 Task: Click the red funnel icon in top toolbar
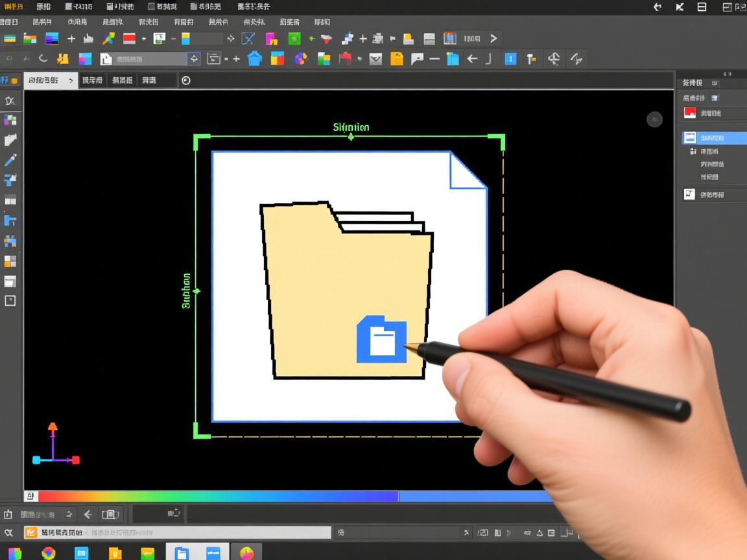326,39
